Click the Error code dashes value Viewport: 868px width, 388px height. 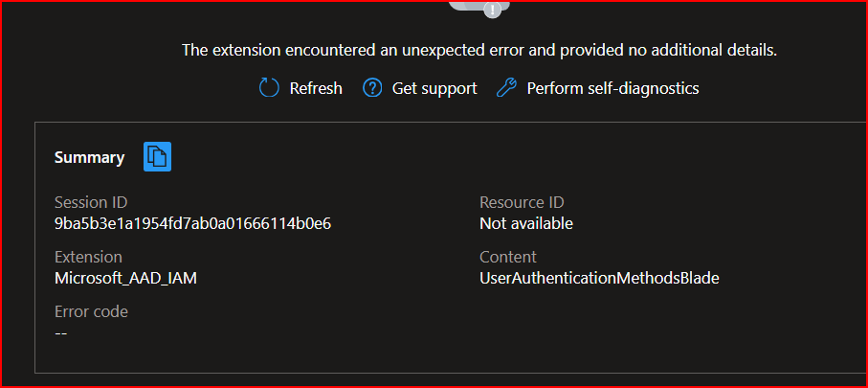[61, 333]
